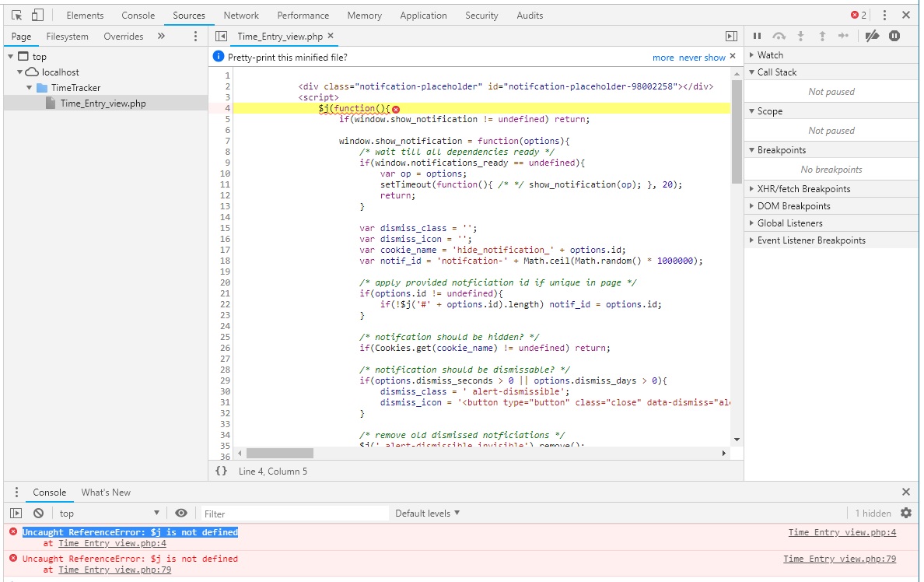Click the error marker icon on line 4
924x582 pixels.
click(396, 109)
